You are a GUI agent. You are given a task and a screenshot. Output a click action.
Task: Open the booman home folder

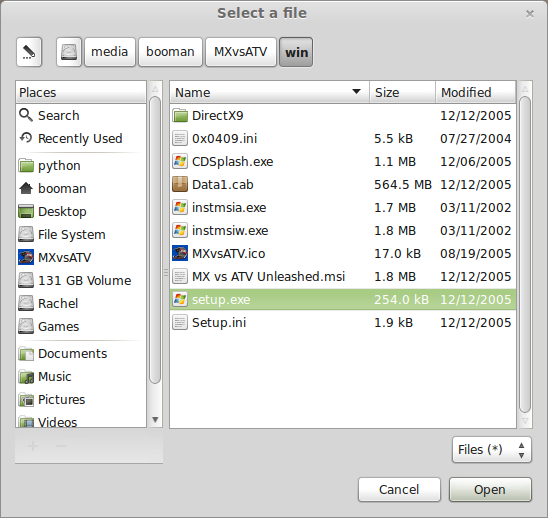click(x=81, y=188)
